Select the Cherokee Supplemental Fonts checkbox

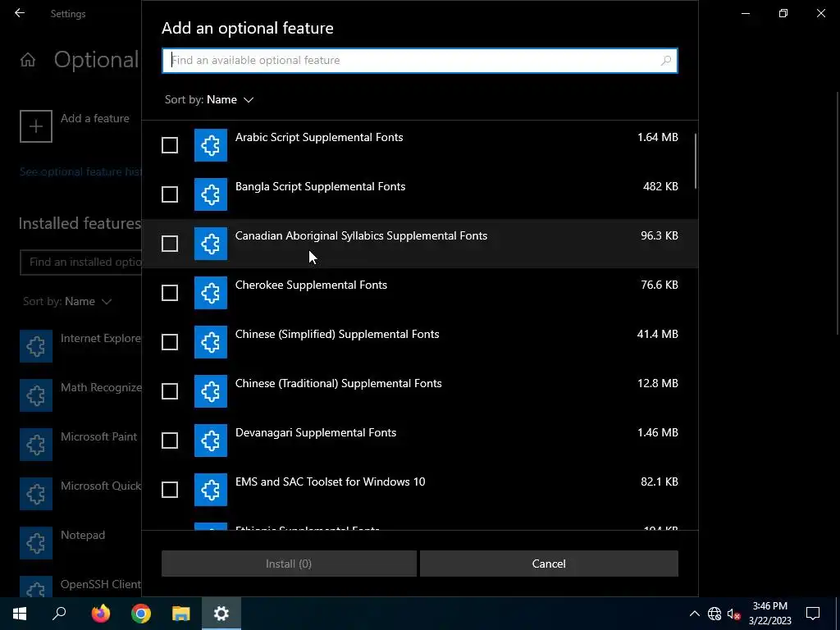tap(170, 293)
